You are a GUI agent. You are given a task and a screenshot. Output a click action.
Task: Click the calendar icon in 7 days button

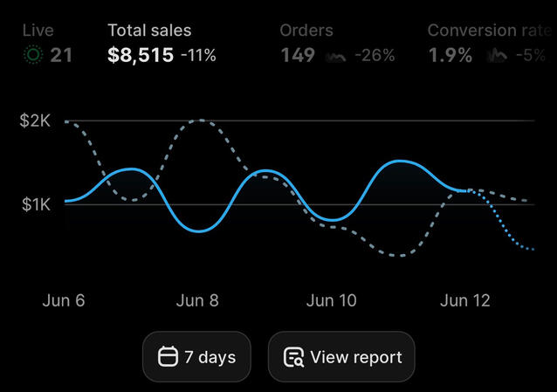click(168, 356)
